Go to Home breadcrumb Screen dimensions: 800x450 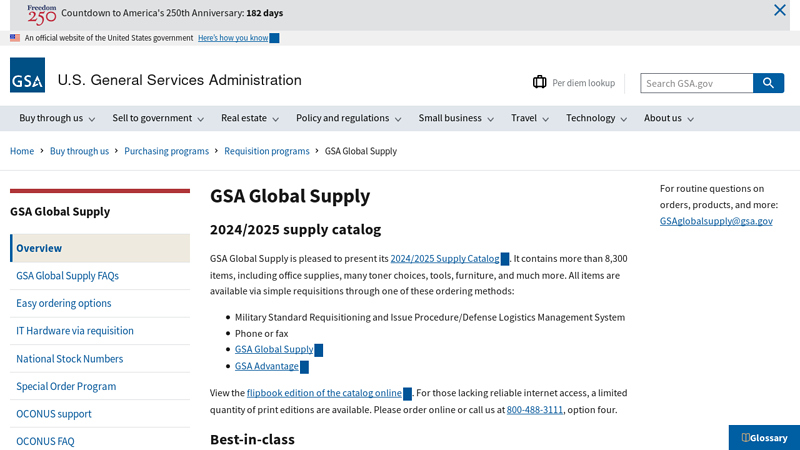coord(22,151)
